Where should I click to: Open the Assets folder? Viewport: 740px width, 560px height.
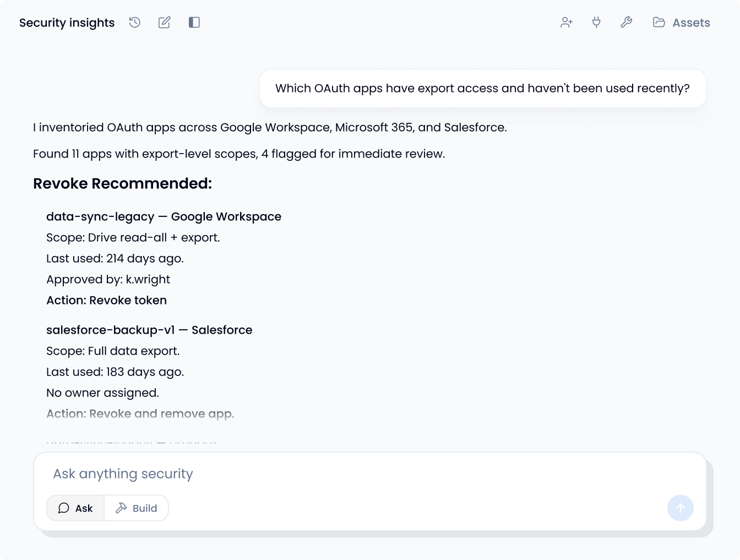(x=682, y=23)
